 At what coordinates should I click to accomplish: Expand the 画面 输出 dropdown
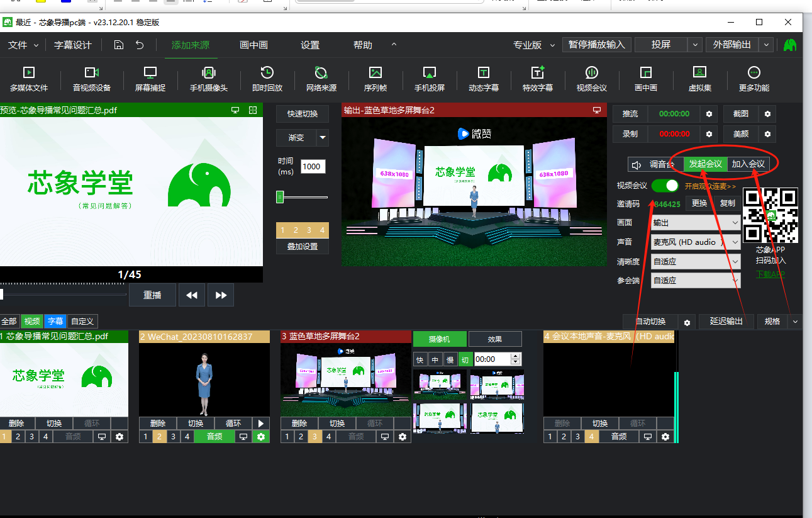click(x=696, y=223)
